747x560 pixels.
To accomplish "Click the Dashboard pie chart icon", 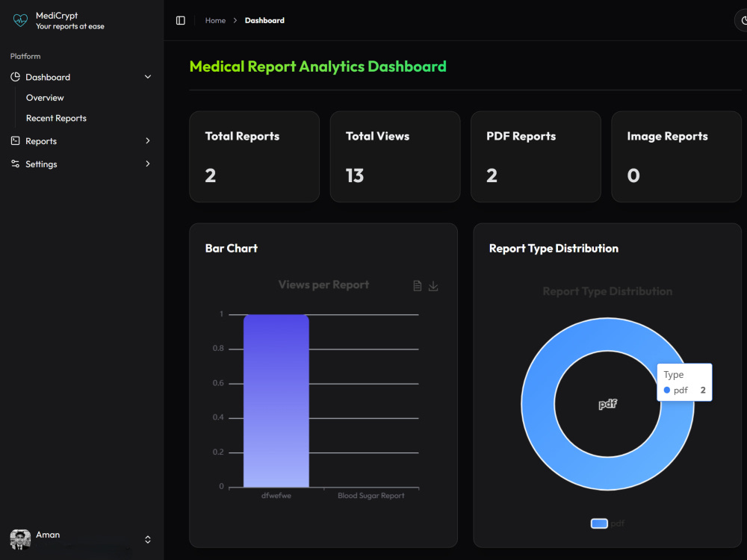I will (15, 77).
